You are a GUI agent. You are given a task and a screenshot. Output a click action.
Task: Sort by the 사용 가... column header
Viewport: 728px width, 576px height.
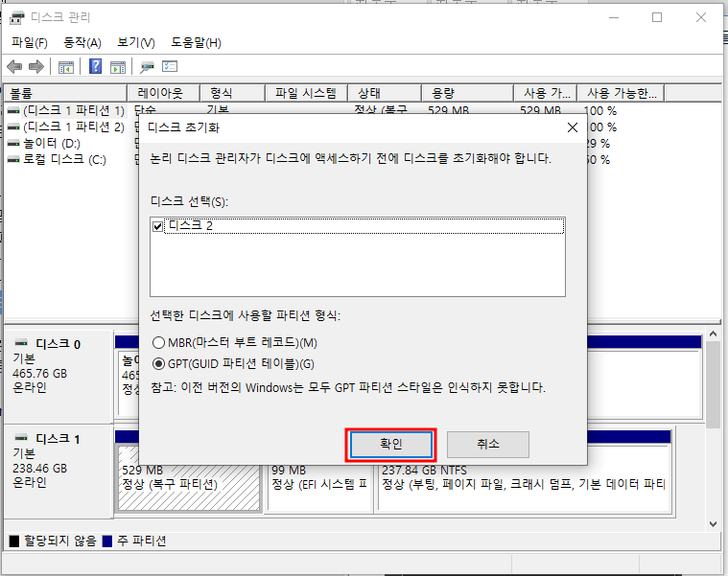pos(546,93)
